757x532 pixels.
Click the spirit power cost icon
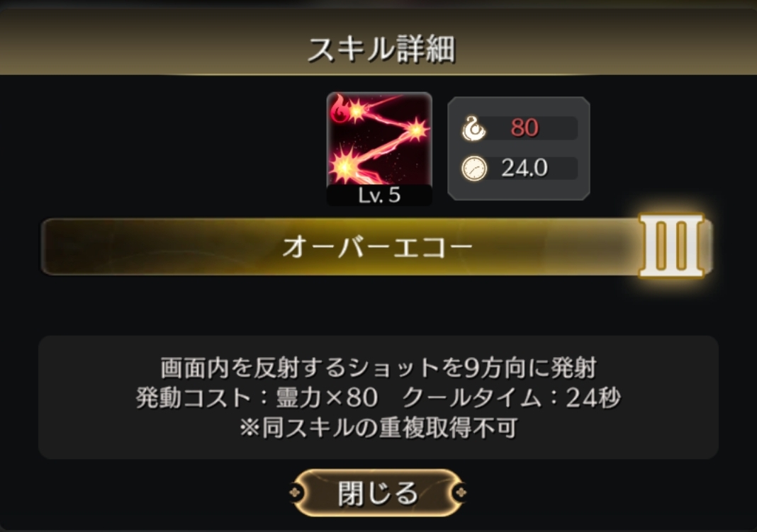(473, 128)
